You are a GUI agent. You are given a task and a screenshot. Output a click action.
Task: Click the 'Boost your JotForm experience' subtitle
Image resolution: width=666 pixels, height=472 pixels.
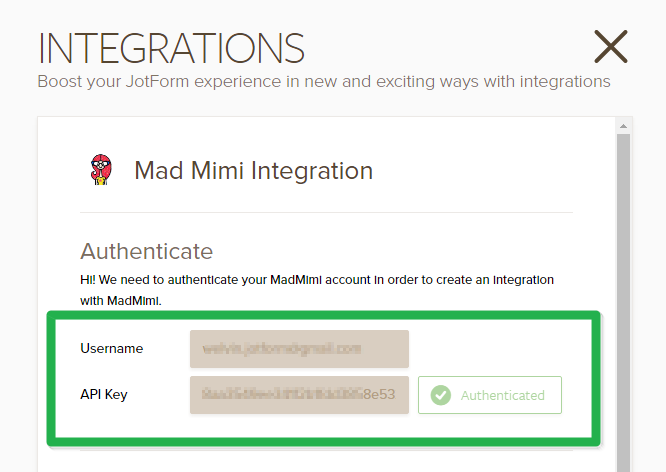pyautogui.click(x=323, y=81)
